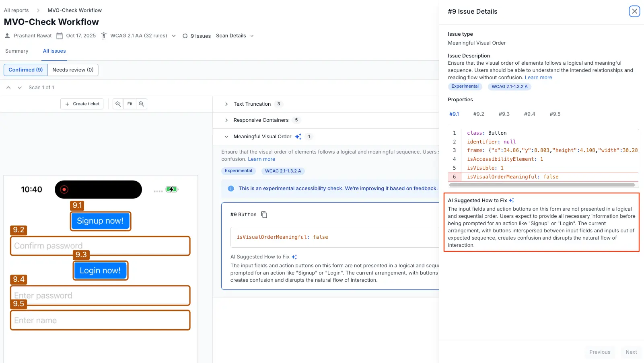Click the Create ticket button
This screenshot has width=644, height=363.
coord(82,104)
